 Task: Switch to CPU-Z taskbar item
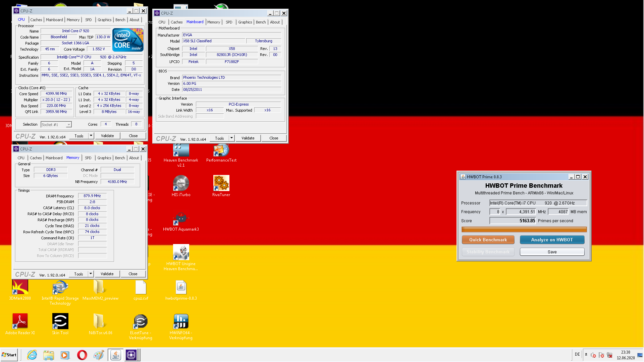click(132, 355)
